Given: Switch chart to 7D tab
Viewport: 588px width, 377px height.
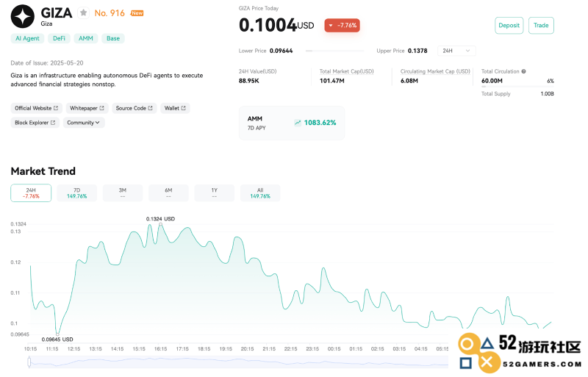Looking at the screenshot, I should [x=77, y=193].
